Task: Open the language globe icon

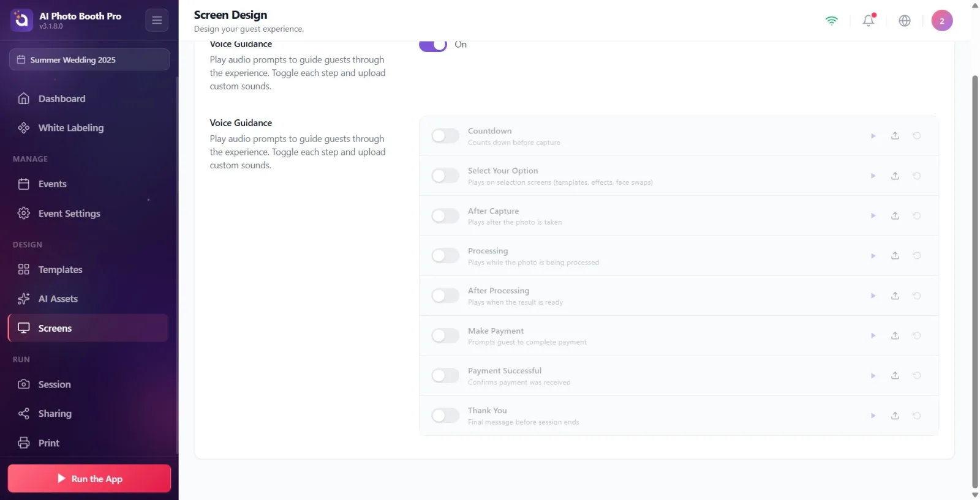Action: (x=905, y=20)
